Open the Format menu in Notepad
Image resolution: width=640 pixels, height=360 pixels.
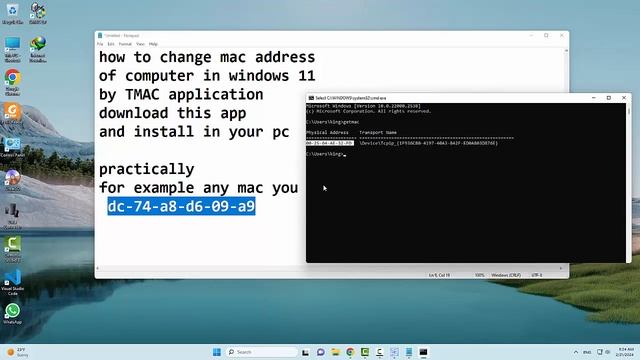pos(125,44)
